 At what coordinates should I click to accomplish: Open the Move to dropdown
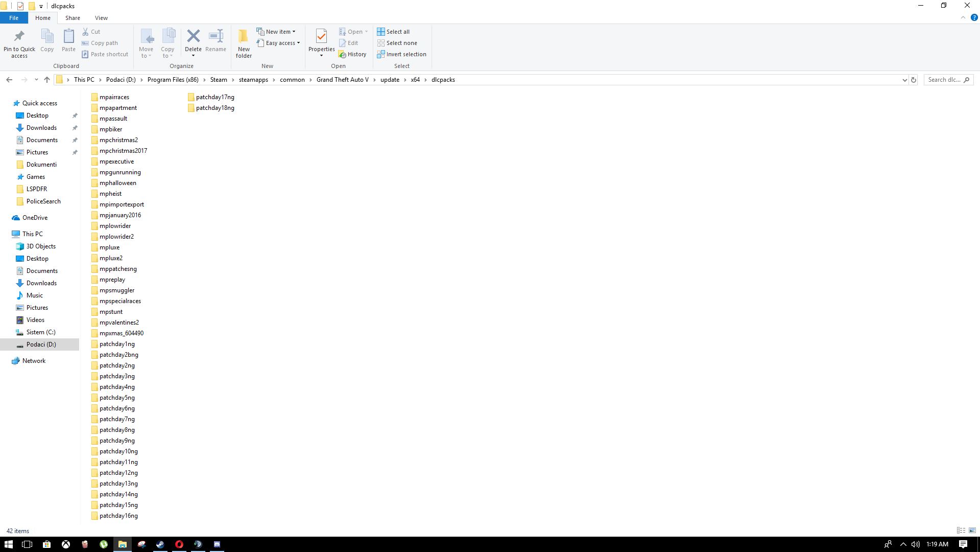click(146, 43)
